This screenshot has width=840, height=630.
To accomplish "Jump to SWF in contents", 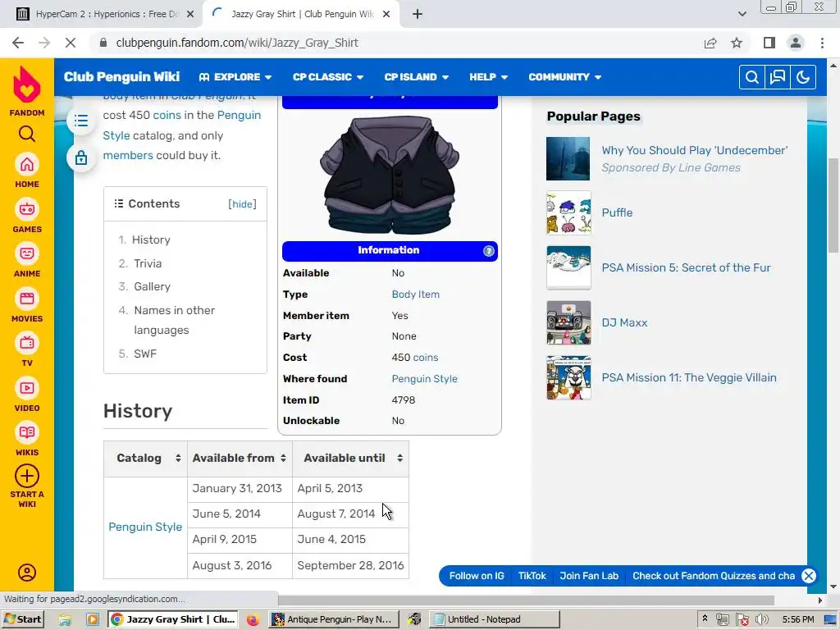I will click(145, 354).
